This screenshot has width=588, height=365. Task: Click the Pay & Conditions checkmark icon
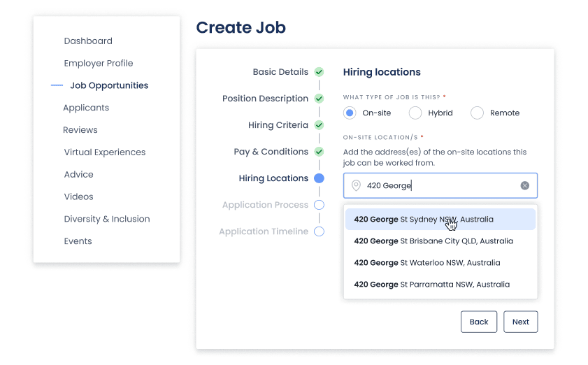(x=319, y=152)
